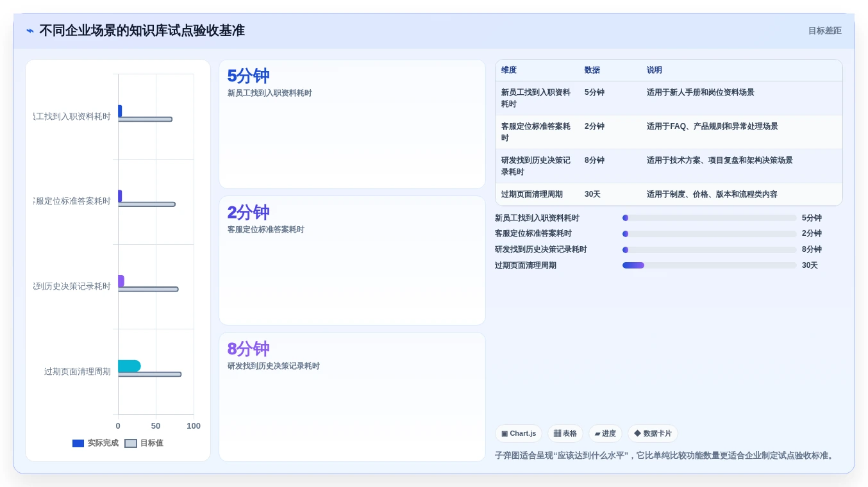The width and height of the screenshot is (868, 487).
Task: Click the page title 不同企业场景的知识库试点验收基准
Action: (x=142, y=31)
